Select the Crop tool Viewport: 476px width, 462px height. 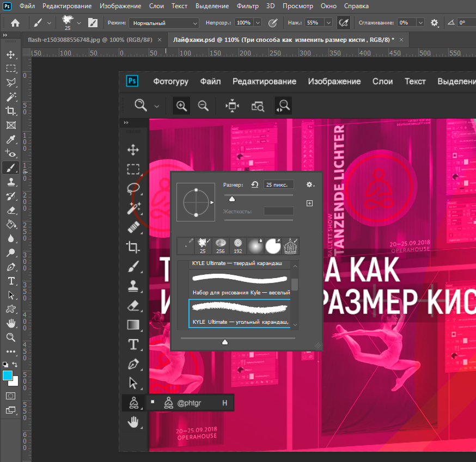(11, 110)
